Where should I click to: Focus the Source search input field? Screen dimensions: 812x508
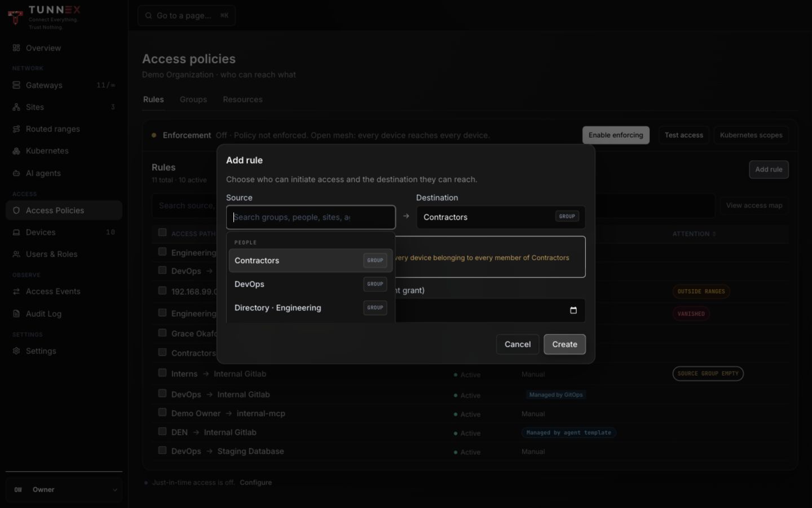[311, 217]
